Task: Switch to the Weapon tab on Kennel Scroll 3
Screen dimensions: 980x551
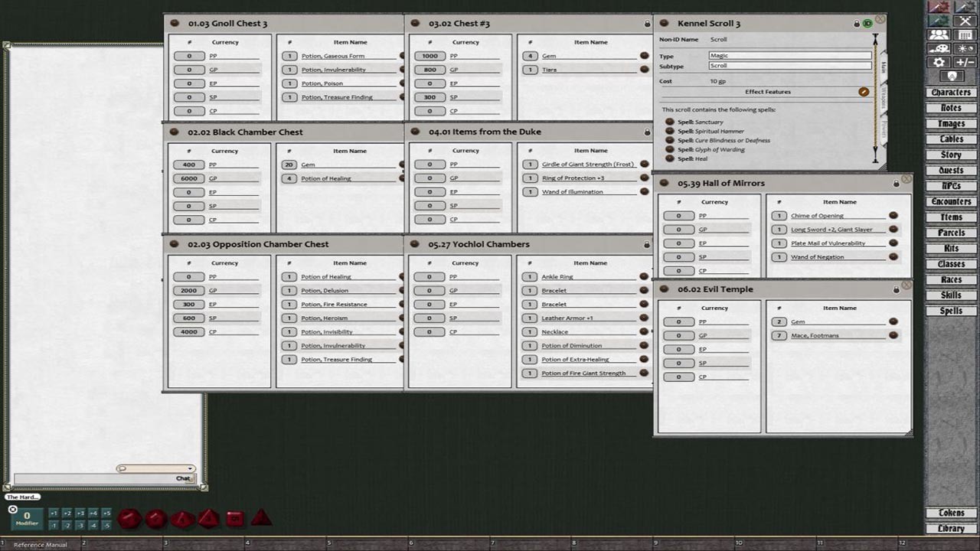Action: point(883,96)
